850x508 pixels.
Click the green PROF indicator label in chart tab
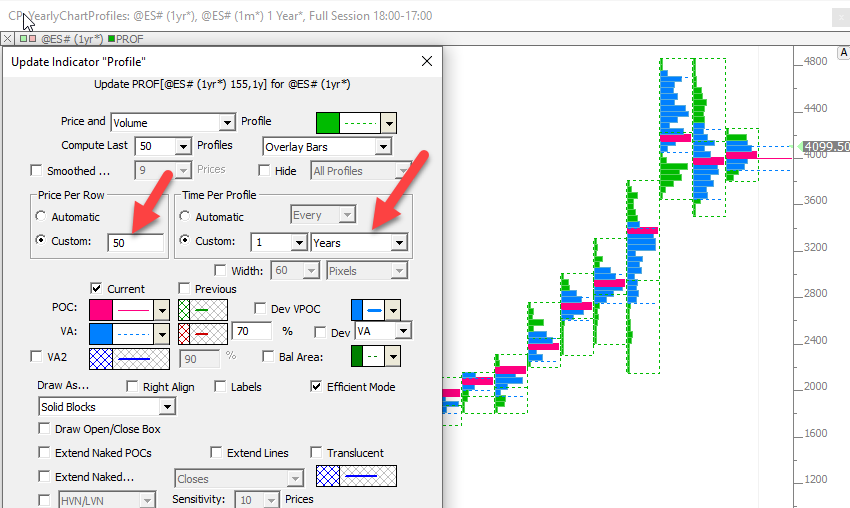[126, 39]
